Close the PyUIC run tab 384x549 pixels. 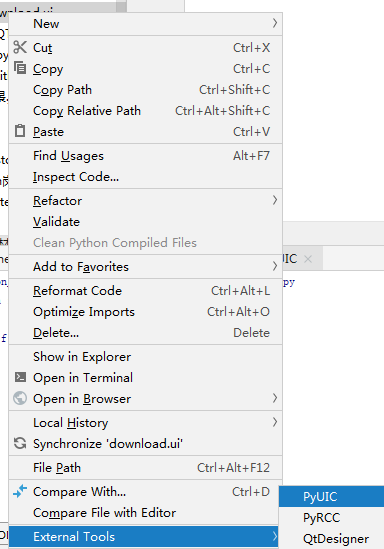(308, 259)
